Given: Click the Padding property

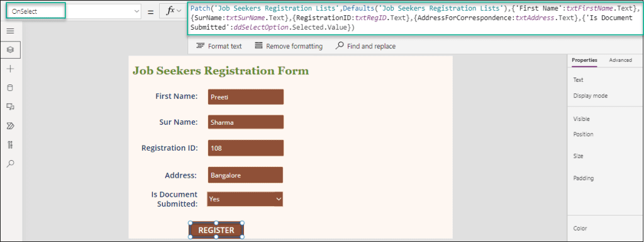Looking at the screenshot, I should click(584, 178).
